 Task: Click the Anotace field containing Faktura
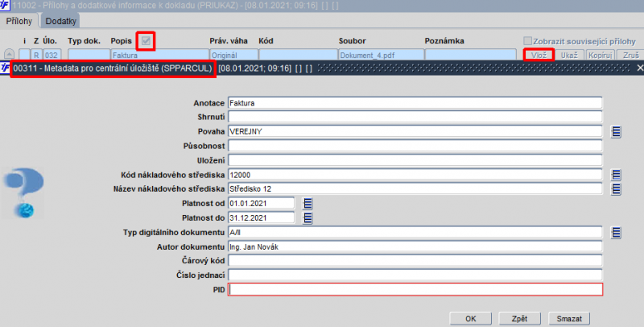[x=415, y=103]
